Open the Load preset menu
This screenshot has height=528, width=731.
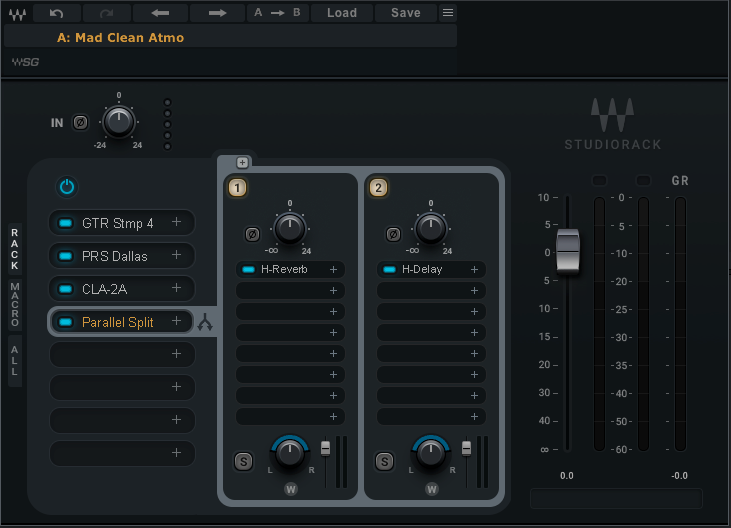pyautogui.click(x=342, y=13)
